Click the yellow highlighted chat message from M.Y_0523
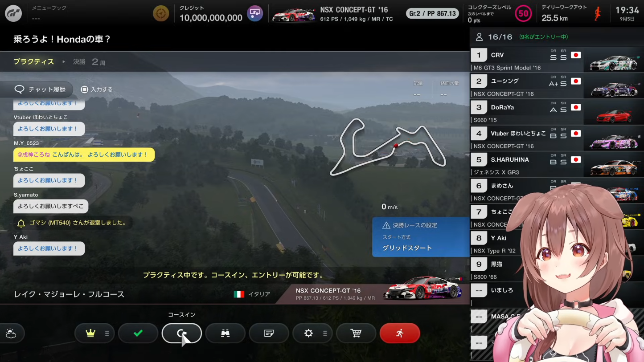Image resolution: width=644 pixels, height=362 pixels. [84, 155]
